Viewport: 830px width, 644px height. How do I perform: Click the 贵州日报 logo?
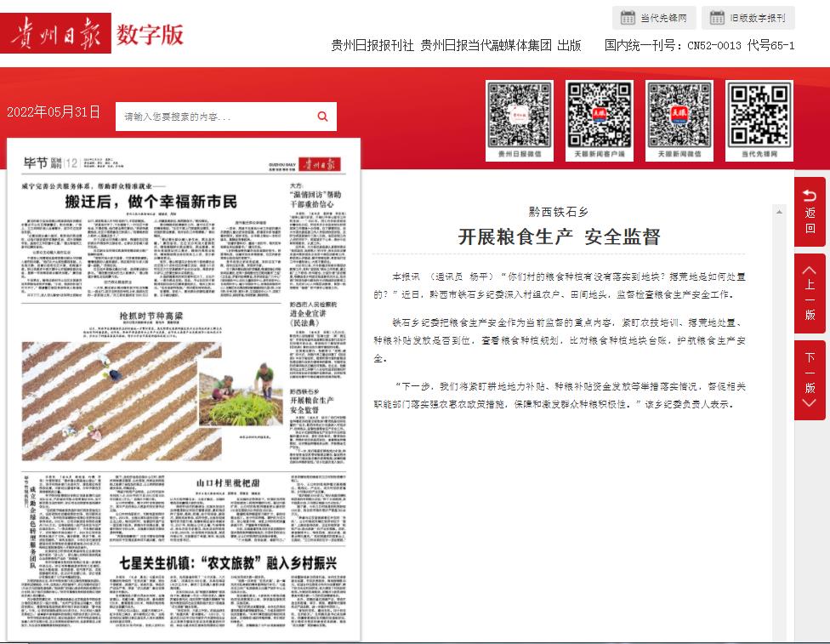coord(55,33)
